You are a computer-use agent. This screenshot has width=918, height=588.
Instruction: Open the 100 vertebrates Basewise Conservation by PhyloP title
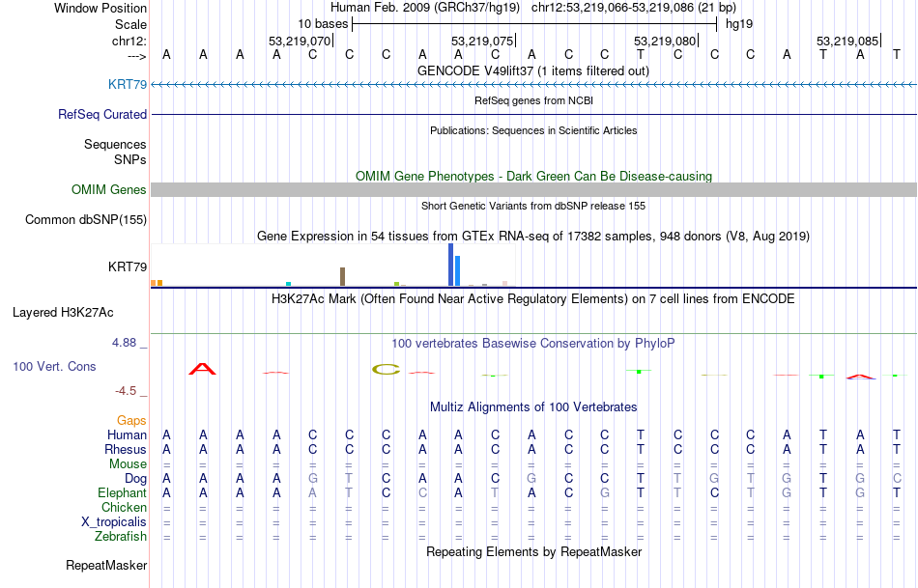coord(532,344)
